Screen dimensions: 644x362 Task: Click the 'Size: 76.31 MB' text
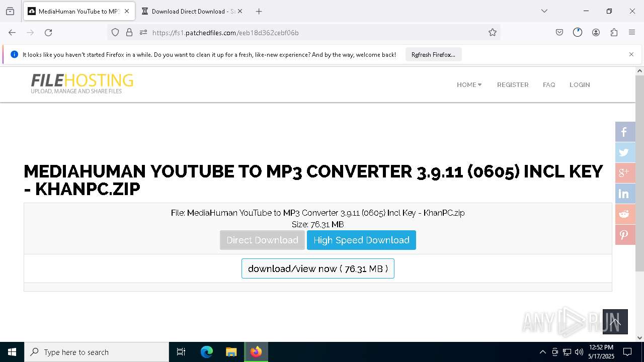pos(318,224)
